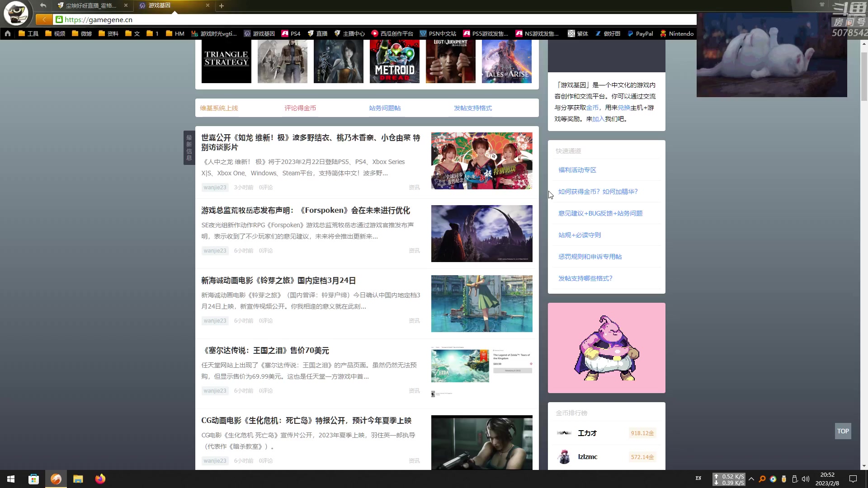Viewport: 868px width, 488px height.
Task: Open the 游戏基因 bookmark
Action: 259,33
